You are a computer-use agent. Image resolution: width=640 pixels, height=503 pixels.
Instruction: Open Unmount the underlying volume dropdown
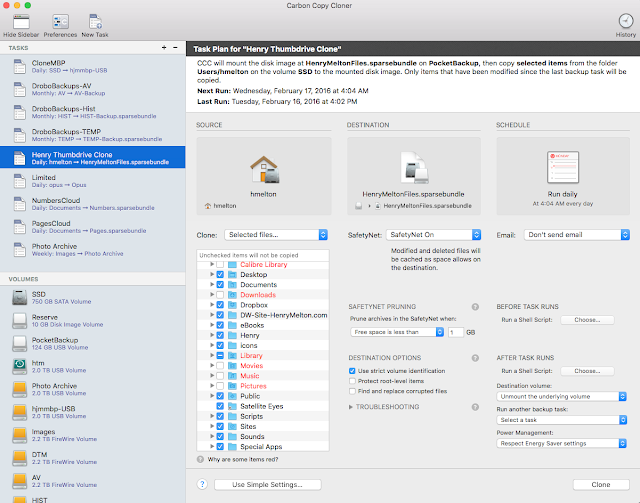tap(562, 396)
